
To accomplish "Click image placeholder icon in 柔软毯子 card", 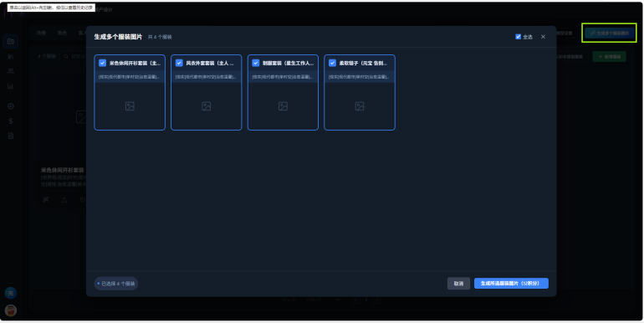I will tap(360, 106).
